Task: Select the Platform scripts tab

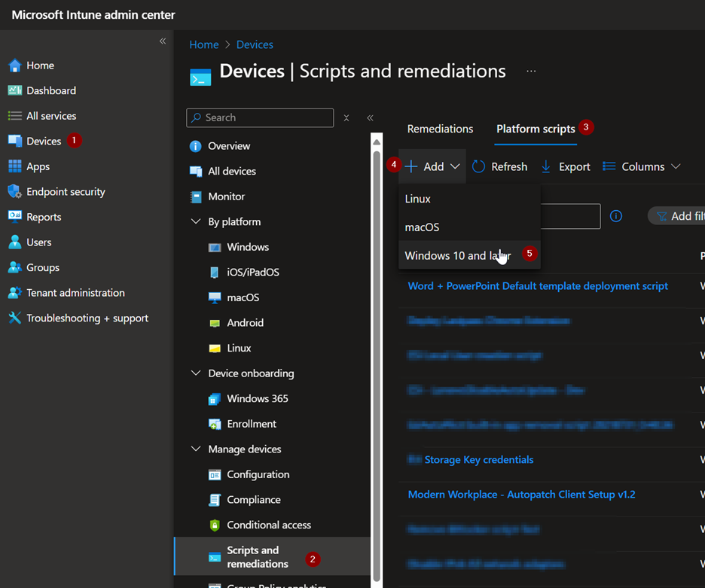Action: coord(536,129)
